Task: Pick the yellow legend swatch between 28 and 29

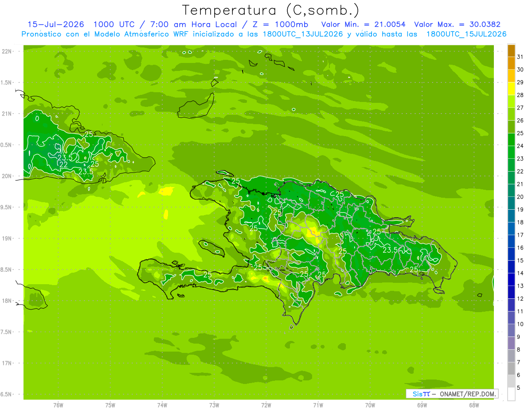Action: tap(511, 88)
